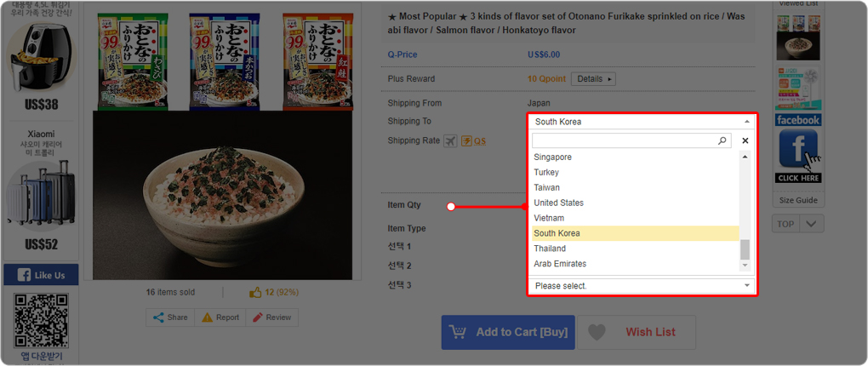The image size is (868, 366).
Task: Expand the Plus Reward Details button
Action: [593, 79]
